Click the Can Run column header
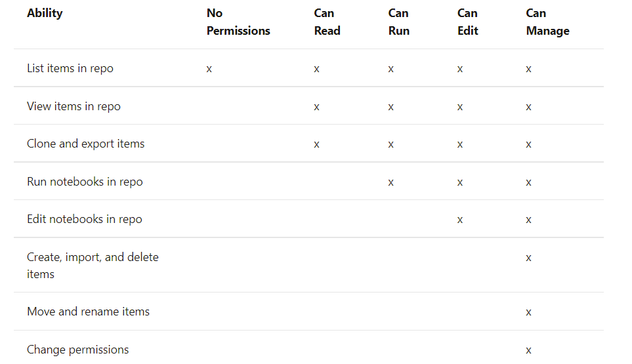 398,22
